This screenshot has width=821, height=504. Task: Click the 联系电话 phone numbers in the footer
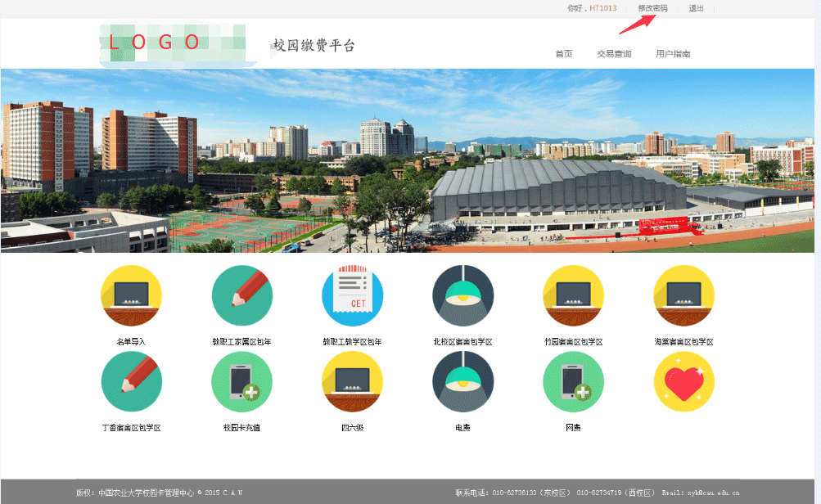click(x=554, y=493)
